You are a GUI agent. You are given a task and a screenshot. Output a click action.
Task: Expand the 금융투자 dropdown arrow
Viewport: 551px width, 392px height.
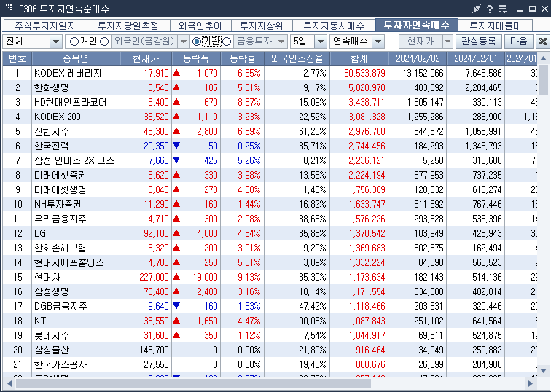281,42
